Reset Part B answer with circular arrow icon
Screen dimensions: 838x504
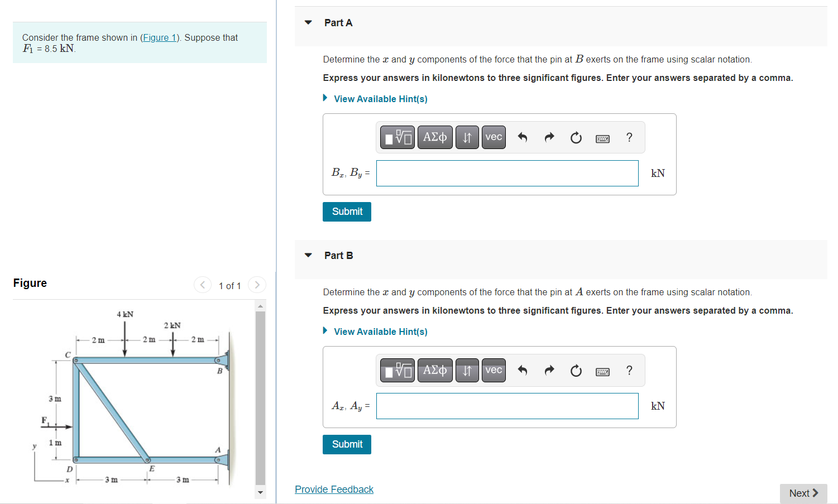click(576, 371)
